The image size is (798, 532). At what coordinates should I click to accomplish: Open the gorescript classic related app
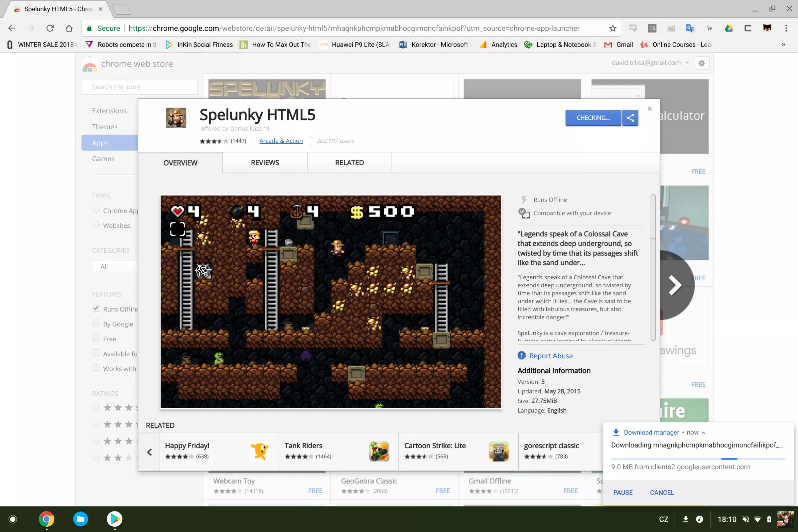[x=561, y=452]
